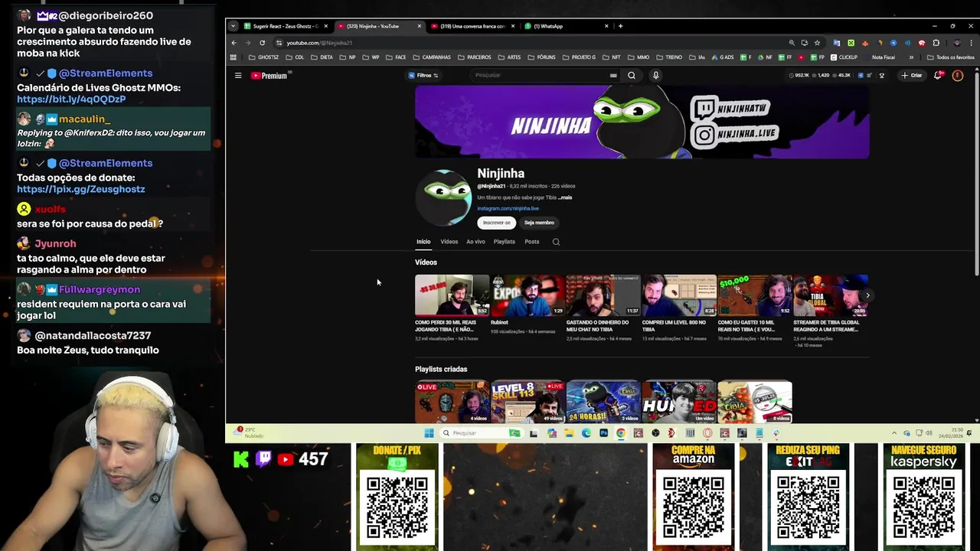Show more bookmarks with chevron overflow
Viewport: 980px width, 551px height.
(x=911, y=57)
